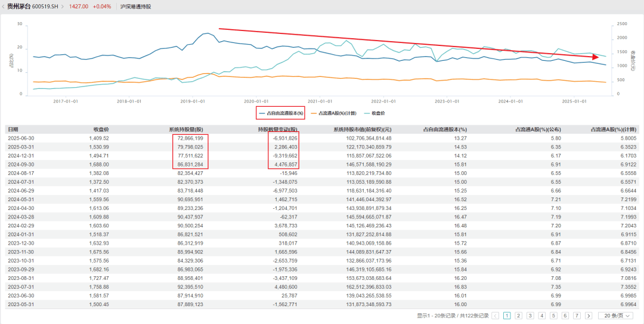Click the 占流通A股(%)(计算) column header in table
This screenshot has height=324, width=644.
click(614, 129)
